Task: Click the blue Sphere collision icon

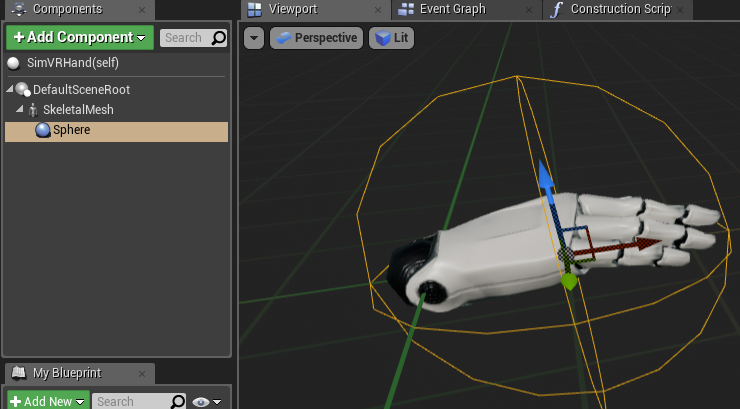Action: (x=43, y=130)
